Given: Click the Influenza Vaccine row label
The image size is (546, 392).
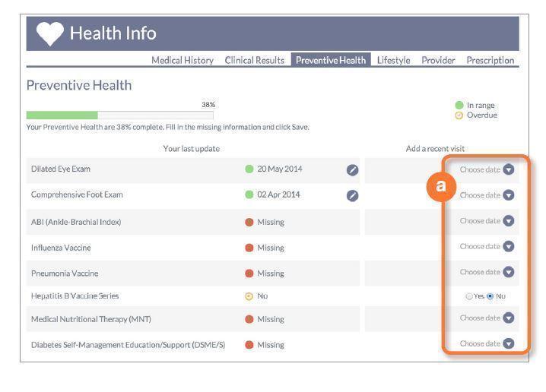Looking at the screenshot, I should pos(61,248).
